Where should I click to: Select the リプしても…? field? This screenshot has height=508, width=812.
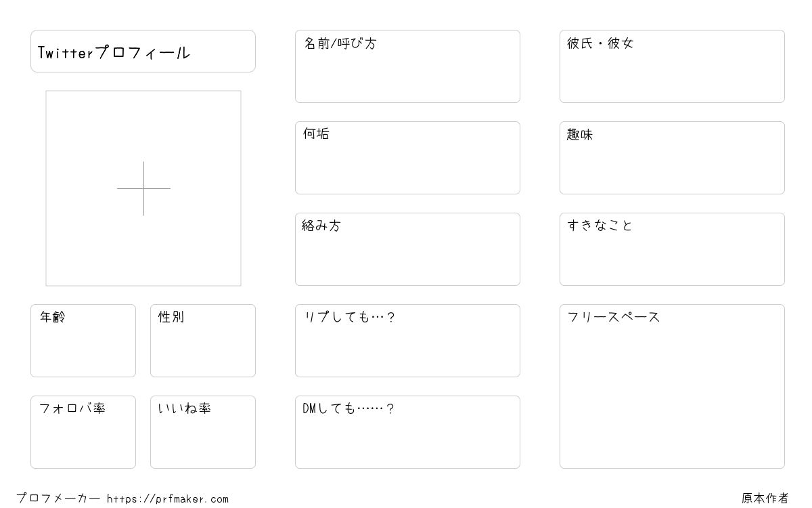coord(407,341)
